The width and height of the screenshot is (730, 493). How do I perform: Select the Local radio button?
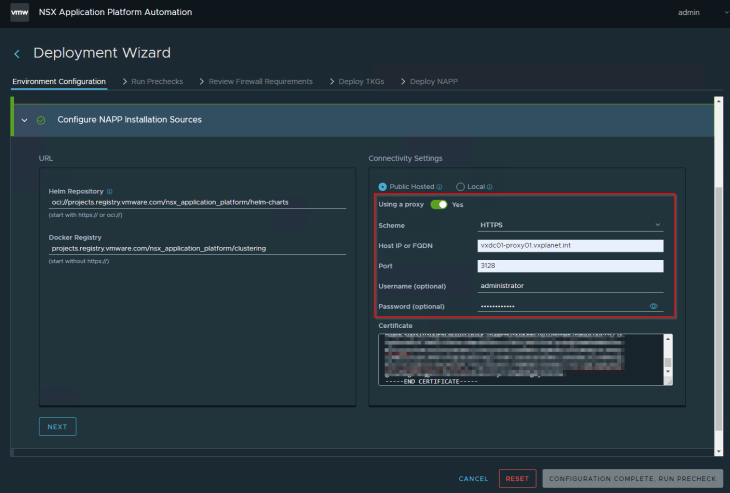(460, 187)
